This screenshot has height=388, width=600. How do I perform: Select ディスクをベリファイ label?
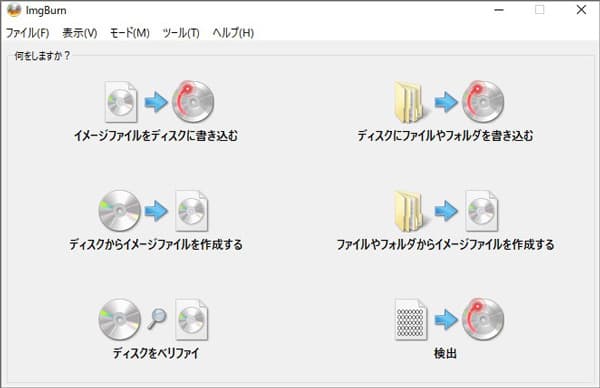(156, 353)
